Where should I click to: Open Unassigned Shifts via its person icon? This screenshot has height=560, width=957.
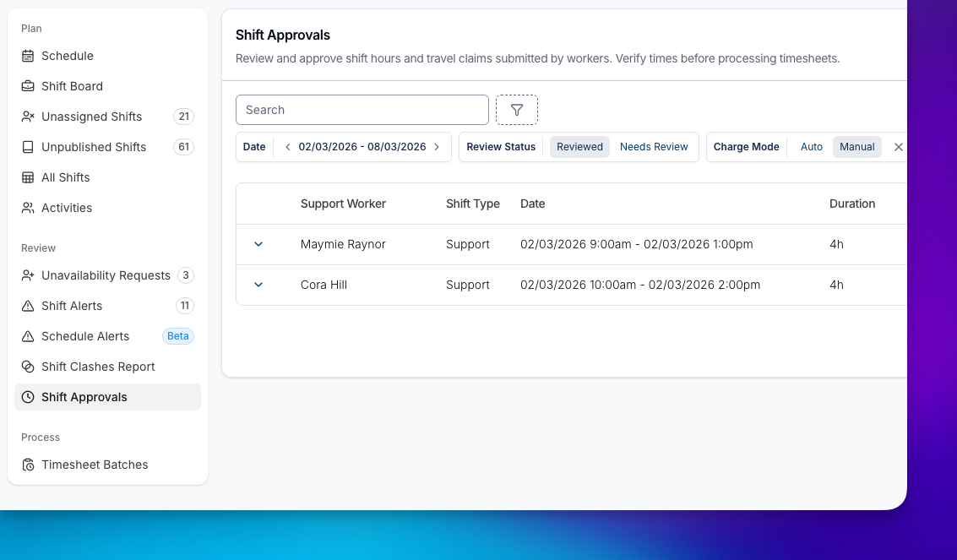pos(28,117)
